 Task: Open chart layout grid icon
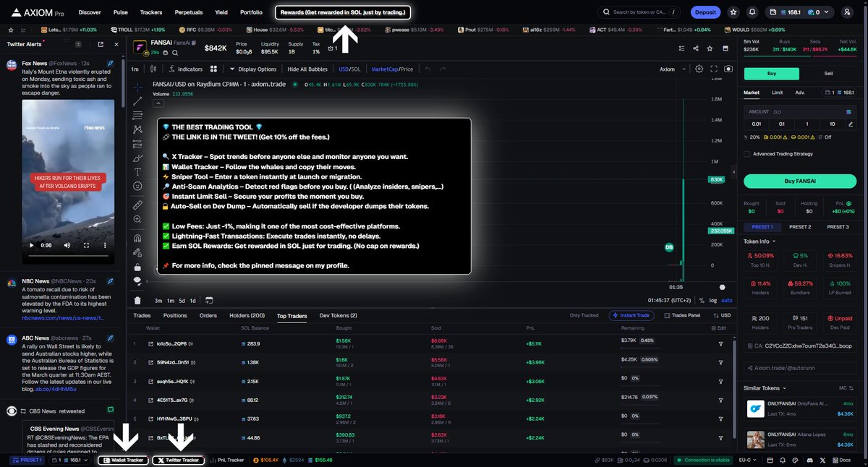pyautogui.click(x=213, y=69)
